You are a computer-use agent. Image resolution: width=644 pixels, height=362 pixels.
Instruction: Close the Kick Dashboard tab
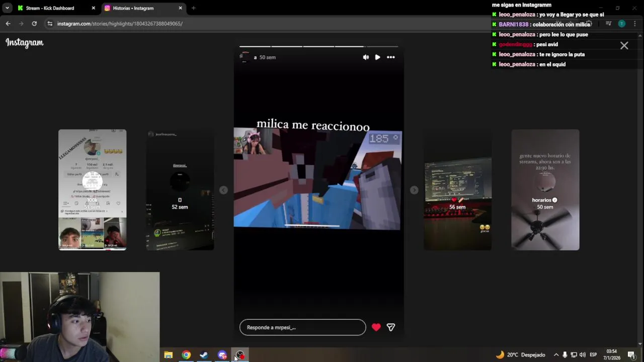93,8
